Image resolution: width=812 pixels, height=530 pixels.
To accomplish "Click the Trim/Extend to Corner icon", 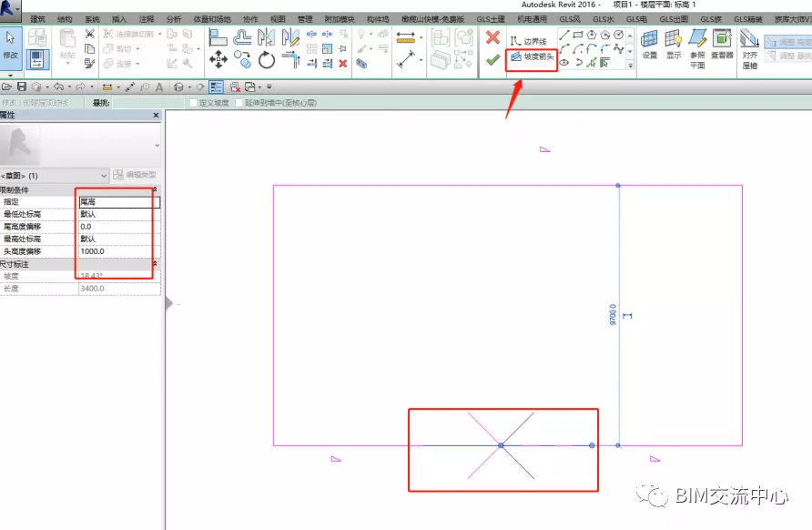I will tap(290, 60).
